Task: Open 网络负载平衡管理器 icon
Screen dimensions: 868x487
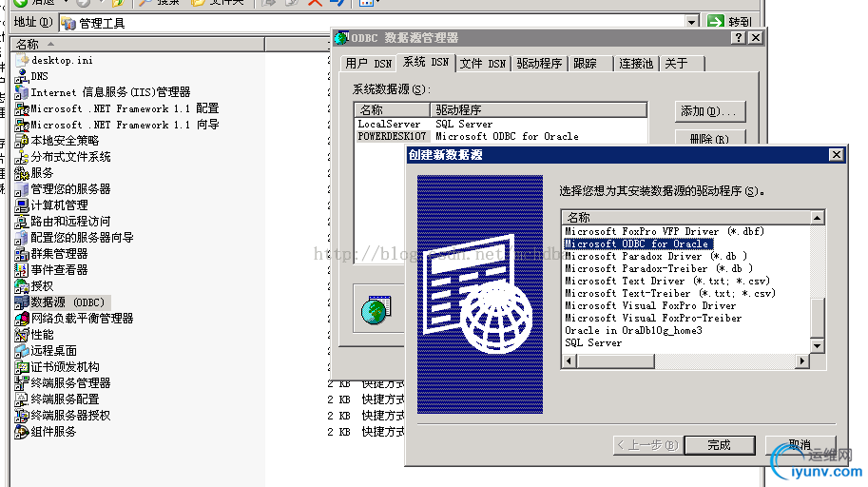Action: 22,319
